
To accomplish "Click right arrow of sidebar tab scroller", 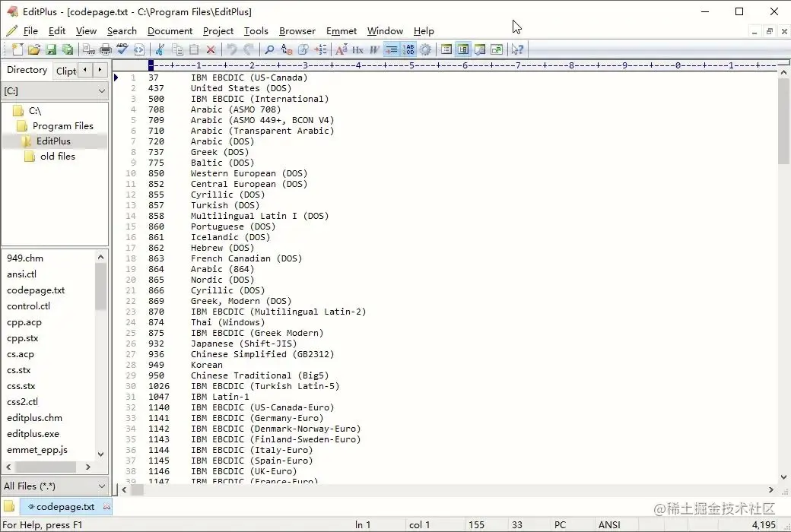I will click(x=100, y=70).
